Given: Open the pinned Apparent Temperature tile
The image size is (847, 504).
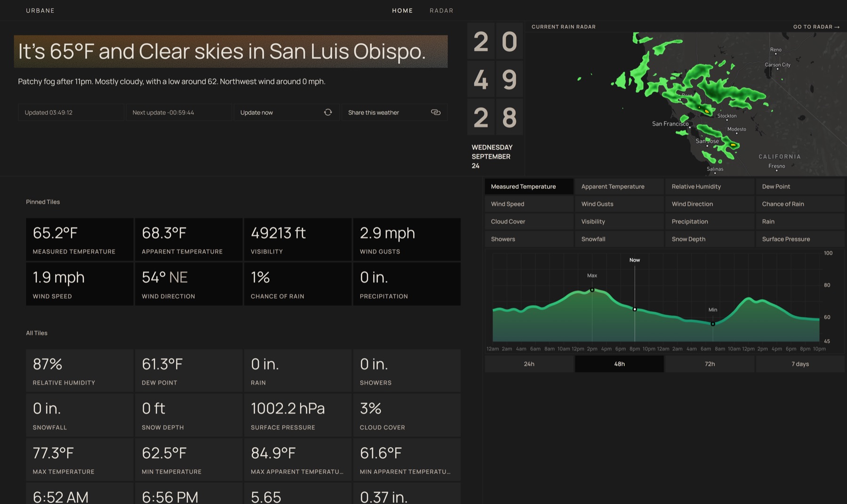Looking at the screenshot, I should click(x=189, y=240).
